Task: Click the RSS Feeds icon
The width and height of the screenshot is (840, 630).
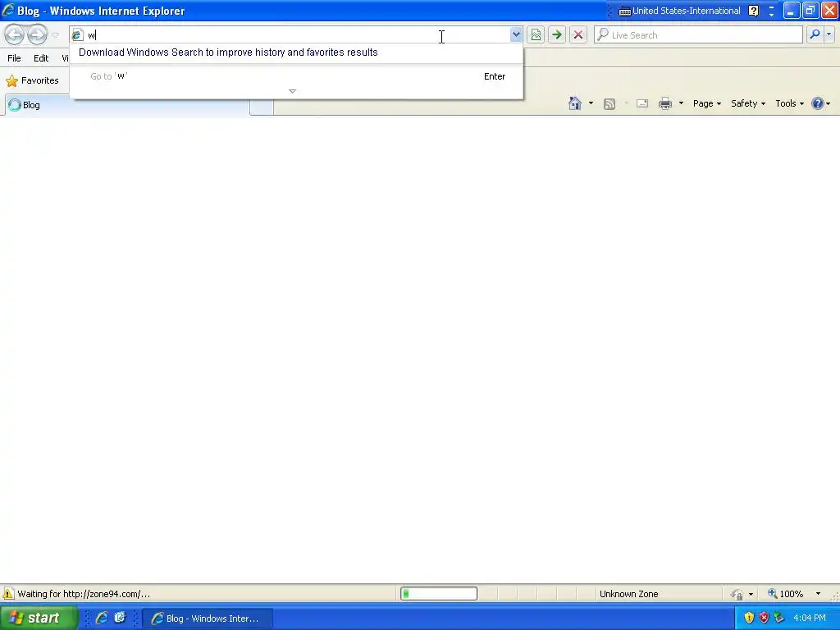Action: [609, 104]
